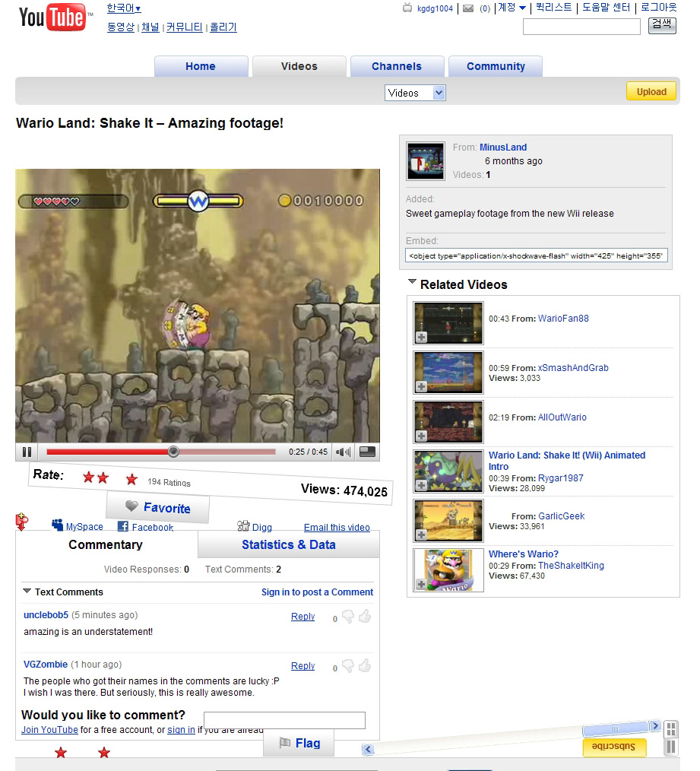Image resolution: width=700 pixels, height=771 pixels.
Task: Open the mail envelope icon in header
Action: (468, 8)
